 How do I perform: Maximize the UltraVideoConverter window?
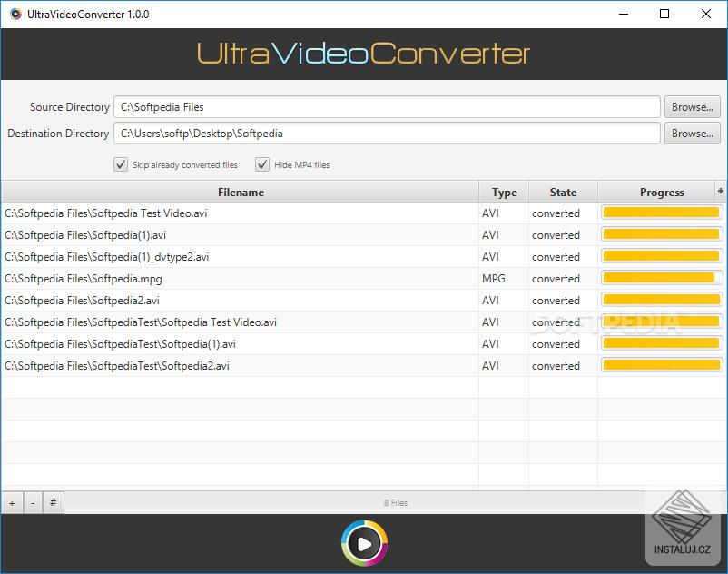click(x=664, y=14)
